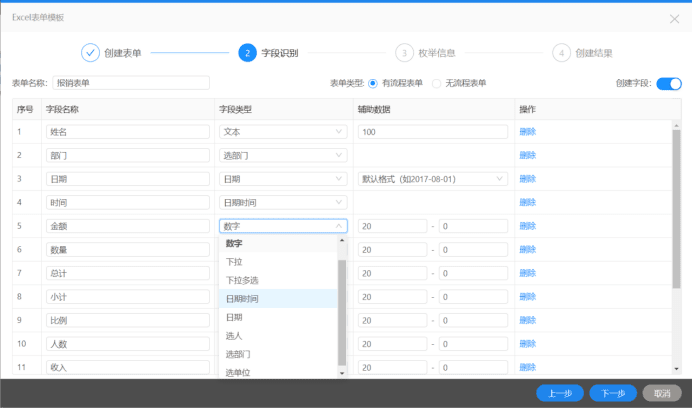
Task: Edit 姓名 row length value 100
Action: 433,132
